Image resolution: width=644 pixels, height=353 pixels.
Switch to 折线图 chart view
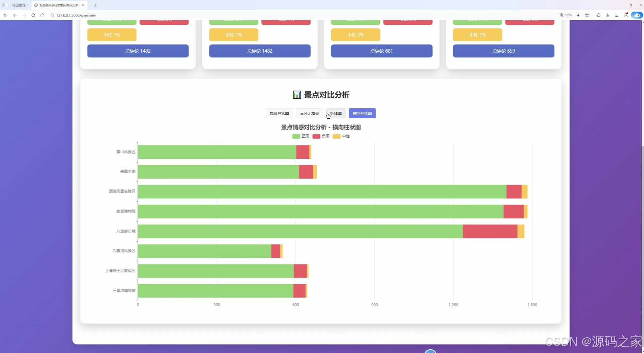336,113
